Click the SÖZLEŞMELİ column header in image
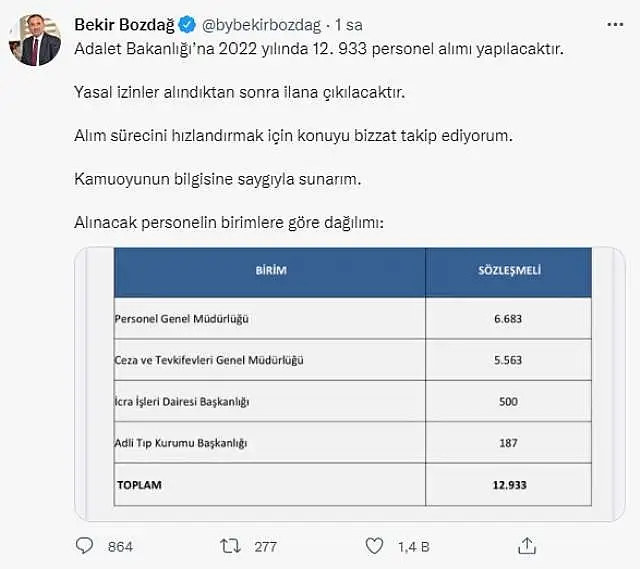640x569 pixels. [x=509, y=270]
